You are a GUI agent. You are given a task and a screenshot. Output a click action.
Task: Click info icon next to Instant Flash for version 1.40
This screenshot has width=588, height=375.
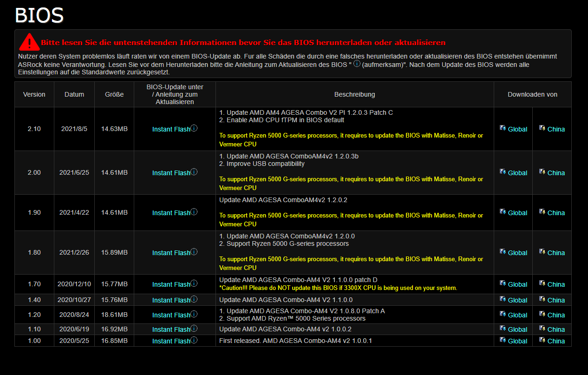click(194, 299)
